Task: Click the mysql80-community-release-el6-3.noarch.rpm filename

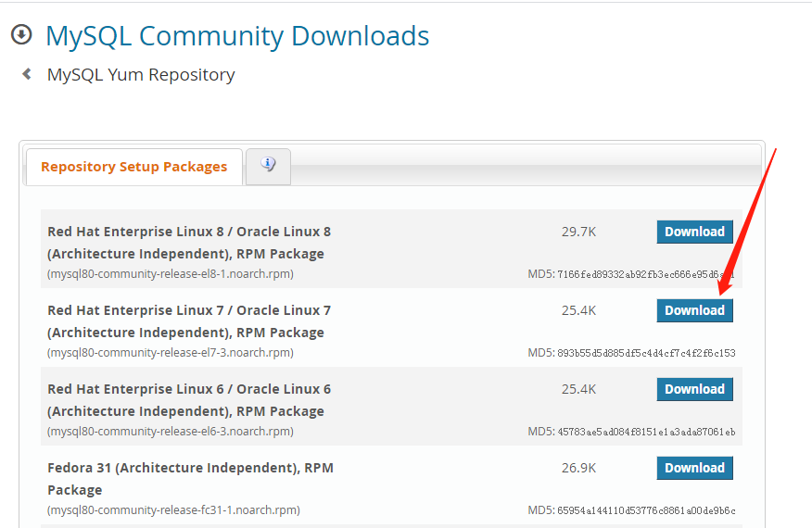Action: point(171,432)
